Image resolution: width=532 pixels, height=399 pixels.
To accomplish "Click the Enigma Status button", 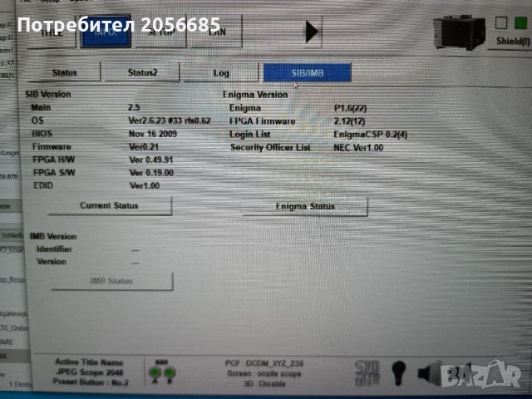I will pos(305,207).
